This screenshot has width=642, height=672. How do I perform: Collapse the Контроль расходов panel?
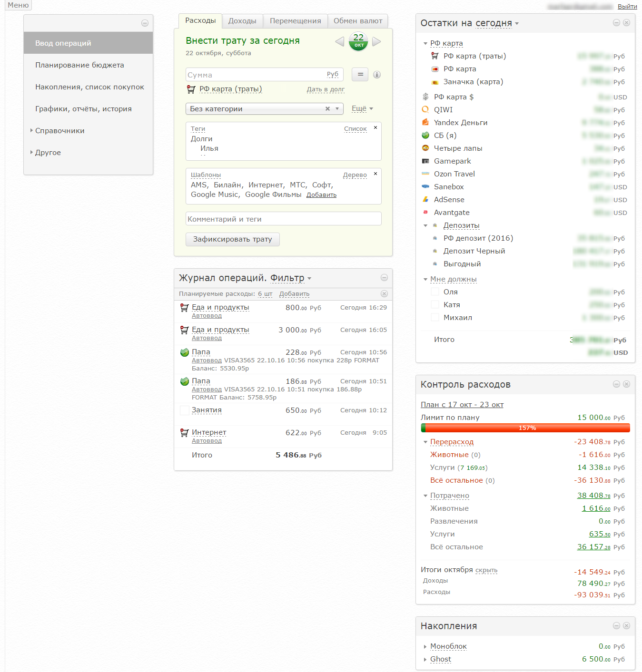[x=616, y=384]
